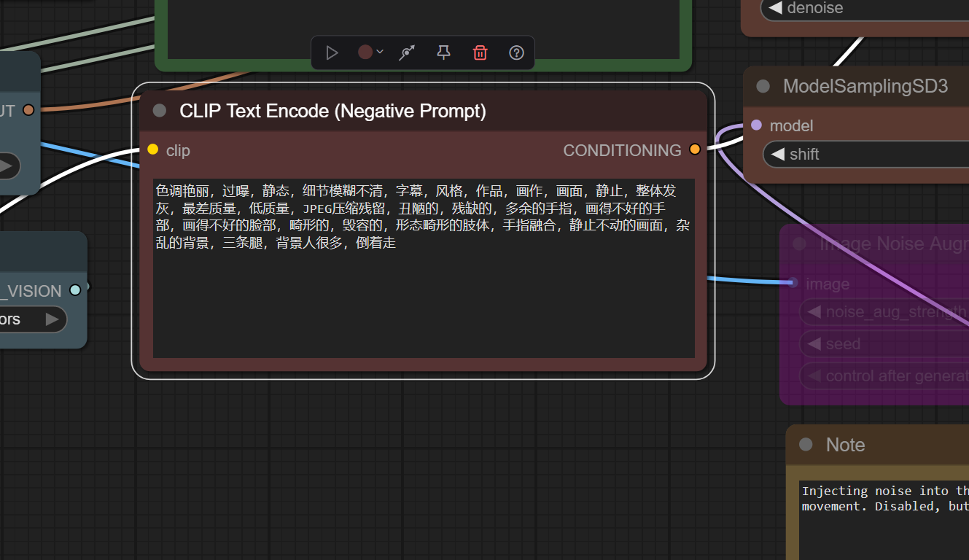Open control after generate previous option
Image resolution: width=969 pixels, height=560 pixels.
pyautogui.click(x=813, y=376)
